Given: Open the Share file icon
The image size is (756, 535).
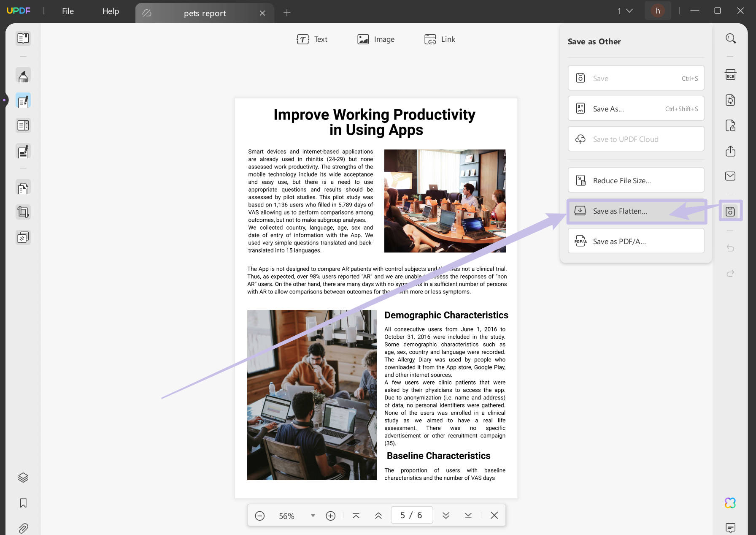Looking at the screenshot, I should coord(731,151).
